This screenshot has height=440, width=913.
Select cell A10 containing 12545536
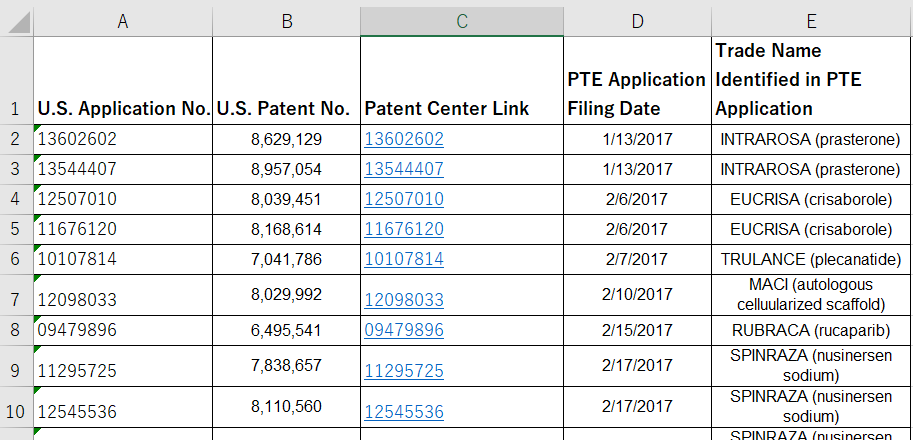[123, 407]
